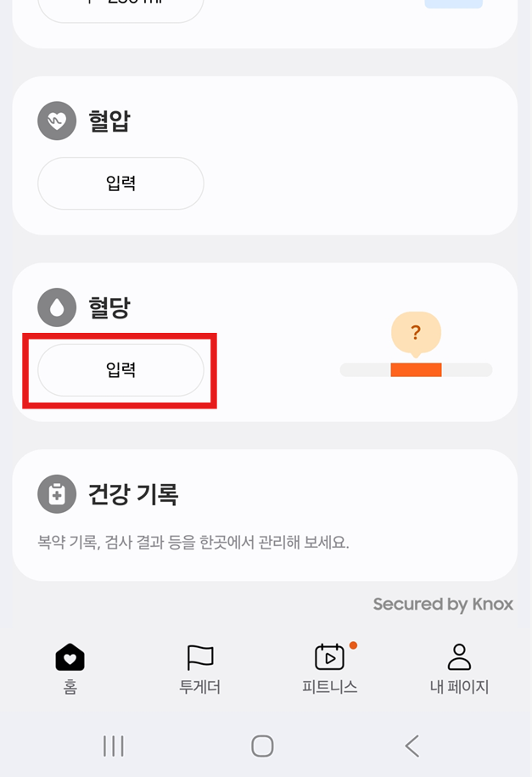The height and width of the screenshot is (777, 532).
Task: Tap the orange segment on the glucose gauge
Action: (415, 369)
